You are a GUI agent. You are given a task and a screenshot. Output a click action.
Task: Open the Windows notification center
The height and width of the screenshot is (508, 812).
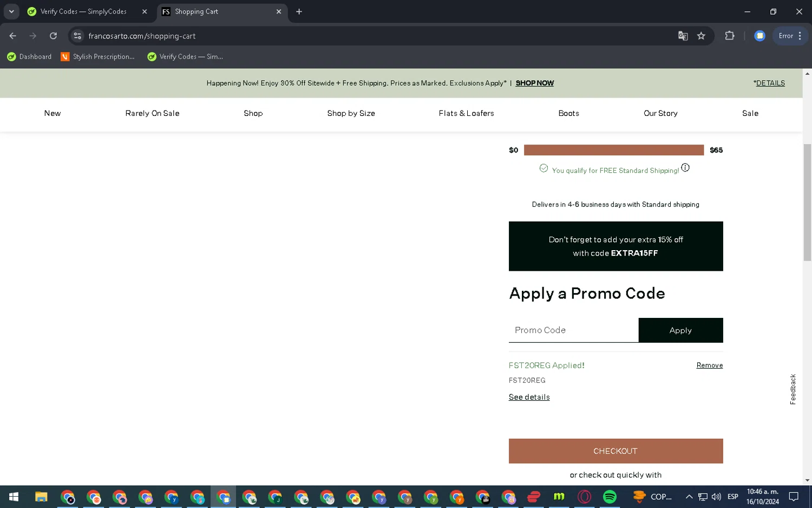coord(794,497)
